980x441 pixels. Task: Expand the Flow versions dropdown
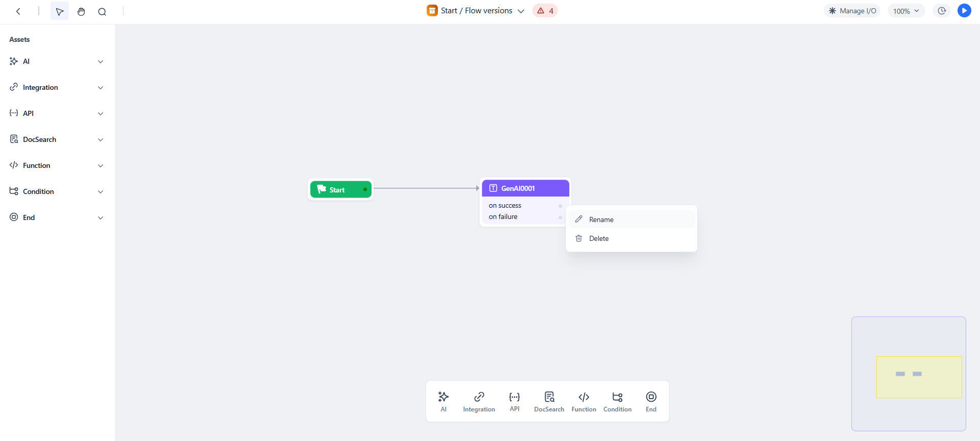click(x=521, y=10)
